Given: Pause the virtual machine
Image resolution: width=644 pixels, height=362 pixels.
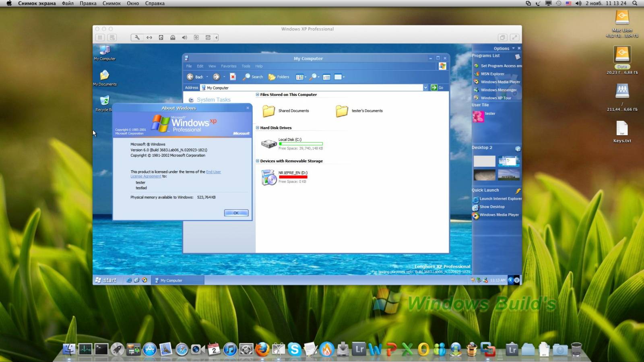Looking at the screenshot, I should coord(100,37).
